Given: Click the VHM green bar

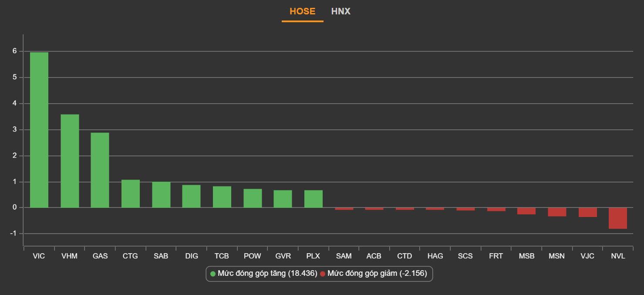Looking at the screenshot, I should click(x=70, y=161).
